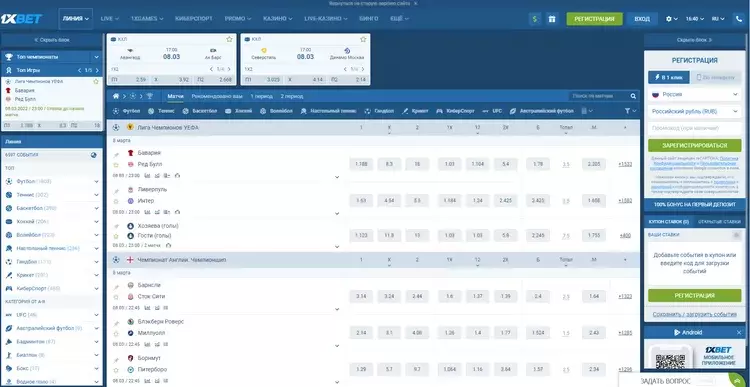Select КиберСпорт in the sports filter bar
Viewport: 750px width, 387px height.
coord(455,111)
